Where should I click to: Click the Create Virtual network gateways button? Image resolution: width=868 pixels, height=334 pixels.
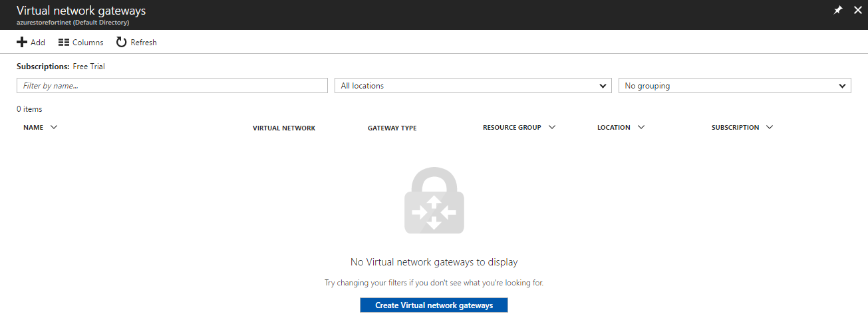[x=434, y=305]
